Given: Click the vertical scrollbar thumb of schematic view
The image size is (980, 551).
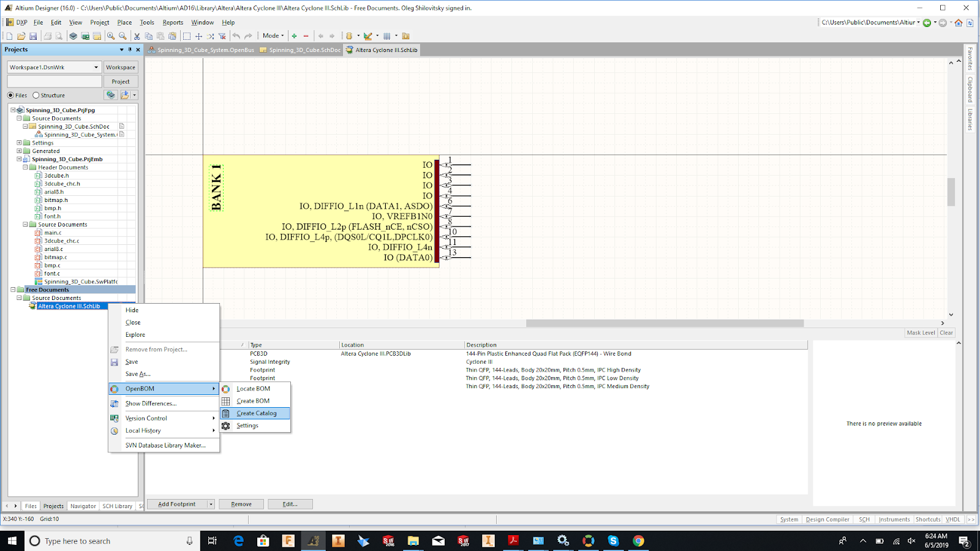Looking at the screenshot, I should (951, 192).
